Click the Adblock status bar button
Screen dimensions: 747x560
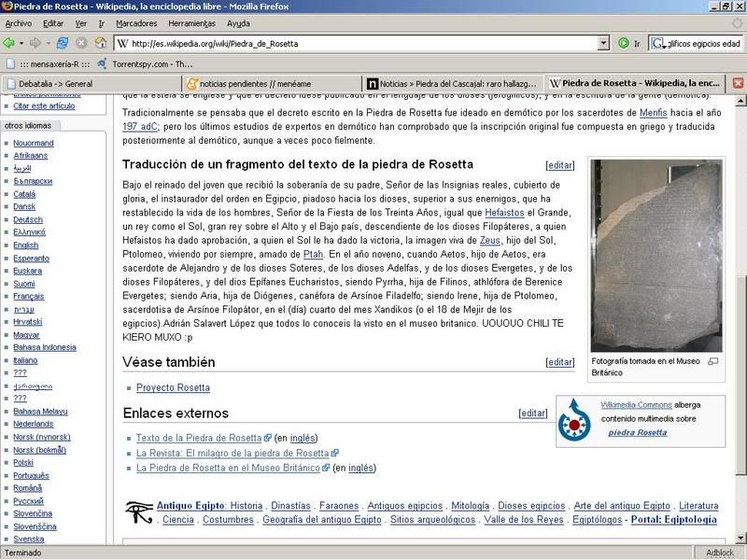click(x=719, y=553)
